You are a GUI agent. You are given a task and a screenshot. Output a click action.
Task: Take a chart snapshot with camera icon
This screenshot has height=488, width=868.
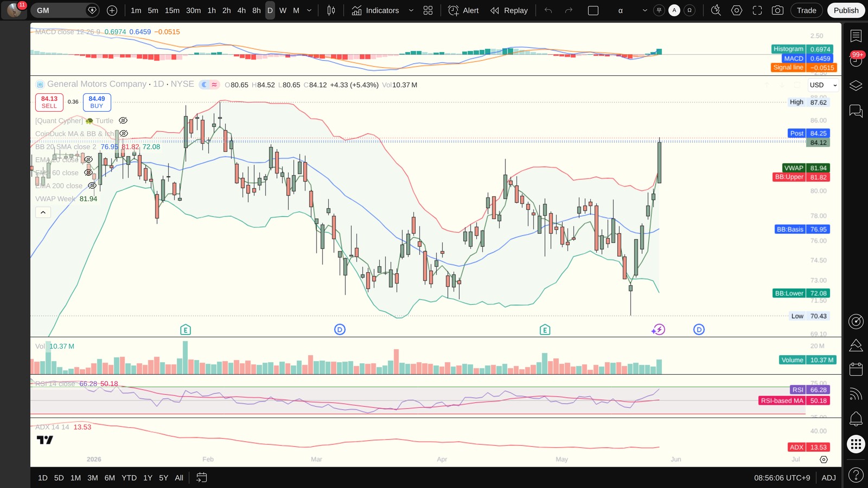pos(777,10)
